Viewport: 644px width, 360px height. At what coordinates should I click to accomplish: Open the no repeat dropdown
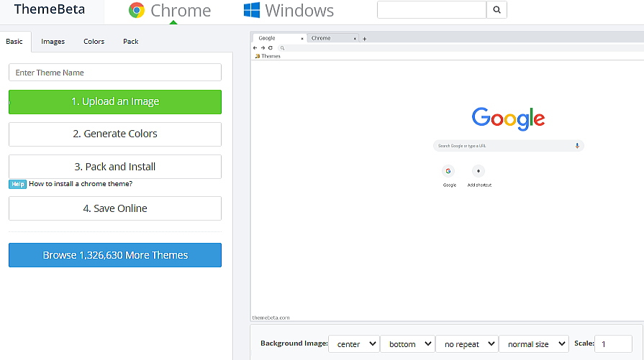coord(467,344)
